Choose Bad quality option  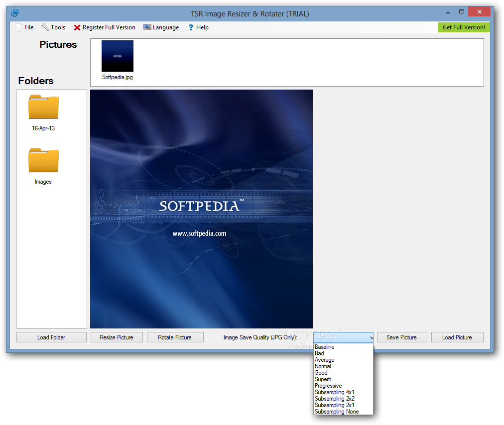[x=343, y=353]
